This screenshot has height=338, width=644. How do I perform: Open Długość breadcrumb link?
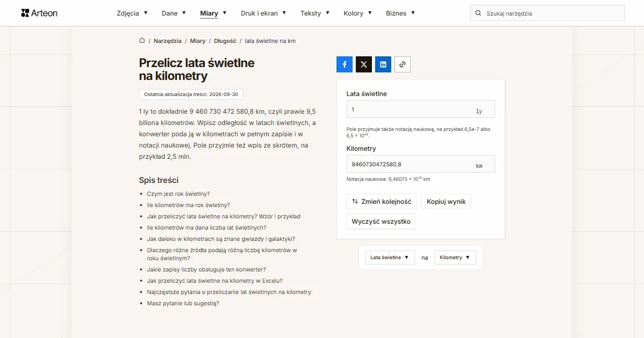click(x=225, y=41)
